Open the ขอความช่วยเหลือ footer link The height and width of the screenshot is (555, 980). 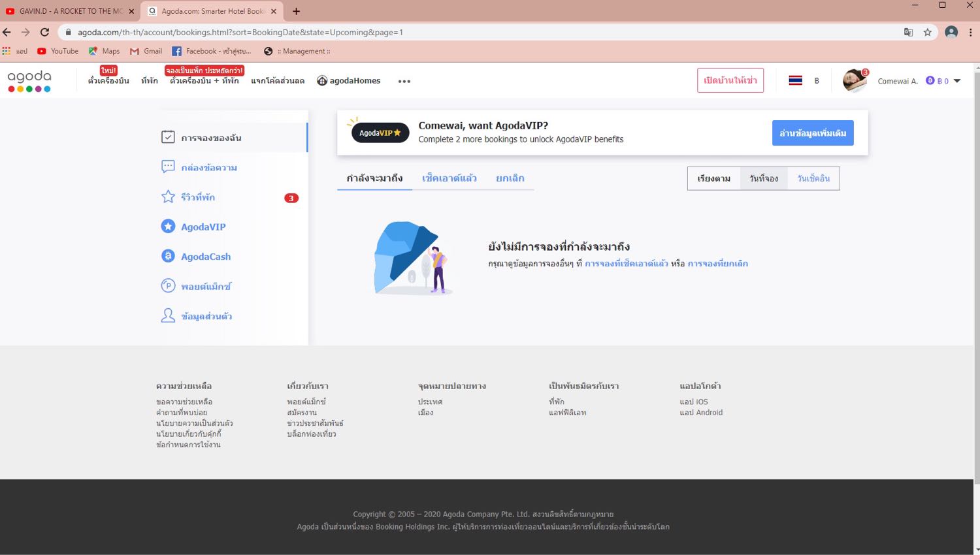tap(184, 402)
